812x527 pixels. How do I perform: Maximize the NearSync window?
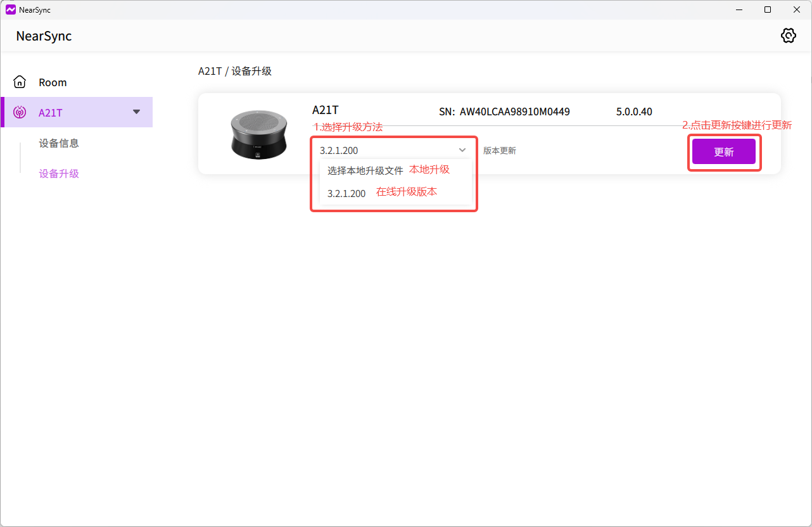coord(768,10)
